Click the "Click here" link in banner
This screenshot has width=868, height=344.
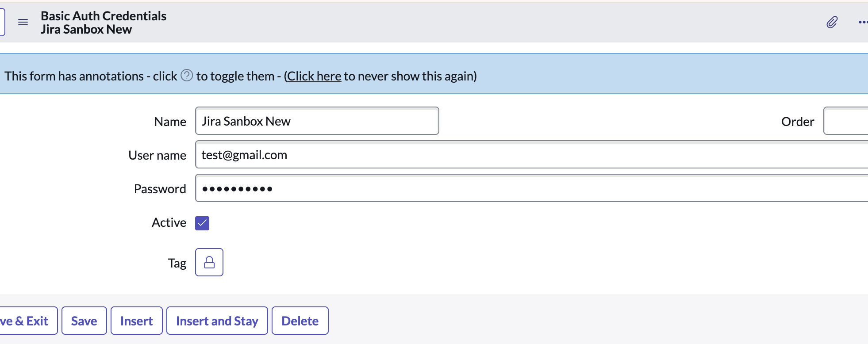point(314,76)
